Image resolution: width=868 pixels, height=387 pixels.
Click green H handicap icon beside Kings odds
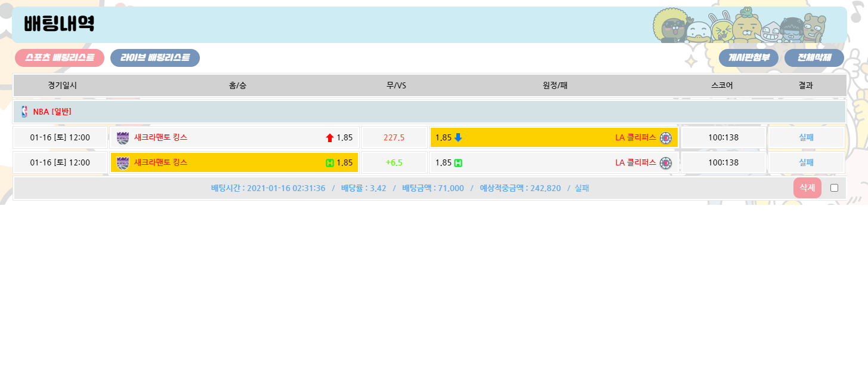(x=329, y=163)
